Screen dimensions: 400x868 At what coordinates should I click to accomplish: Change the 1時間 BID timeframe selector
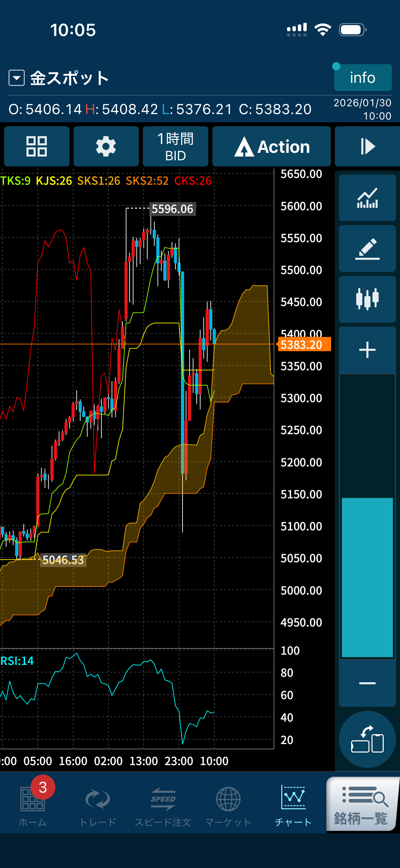[x=175, y=146]
